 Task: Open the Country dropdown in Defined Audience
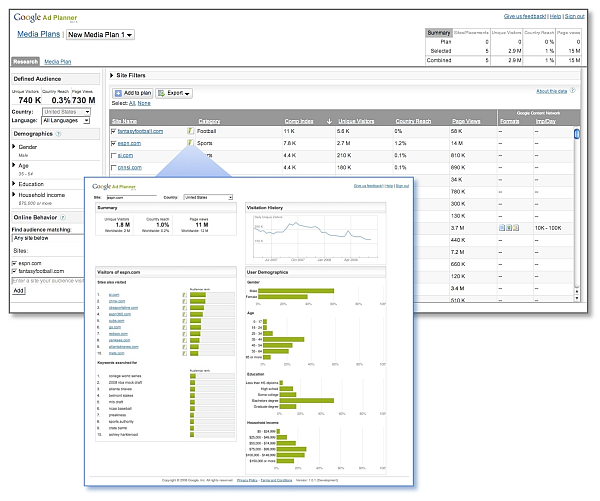pyautogui.click(x=67, y=112)
